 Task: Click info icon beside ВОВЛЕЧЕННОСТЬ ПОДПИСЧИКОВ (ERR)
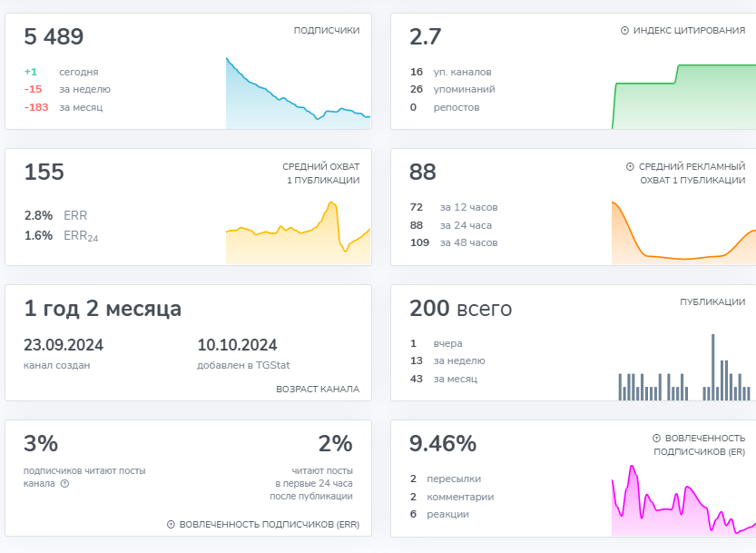171,525
